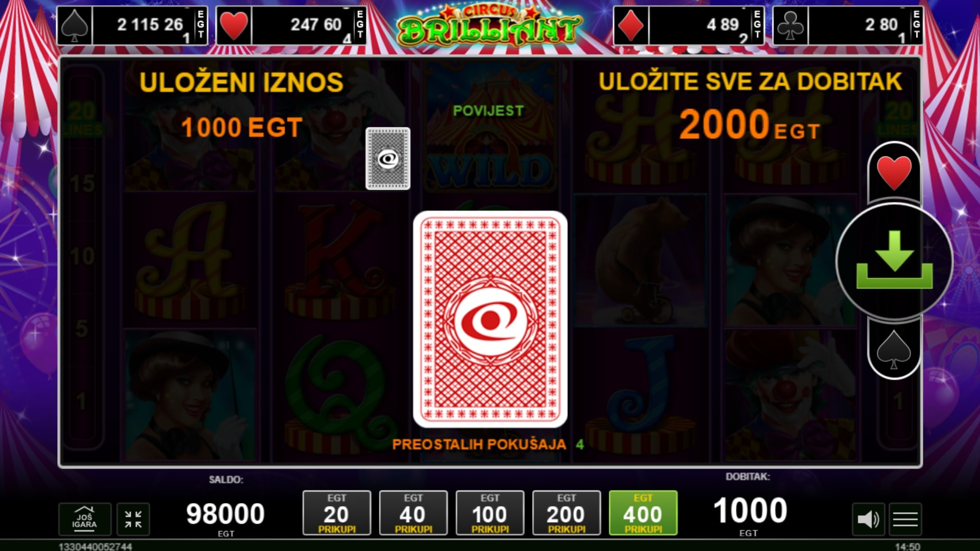Click the small grey history card
This screenshot has height=551, width=980.
coord(388,159)
